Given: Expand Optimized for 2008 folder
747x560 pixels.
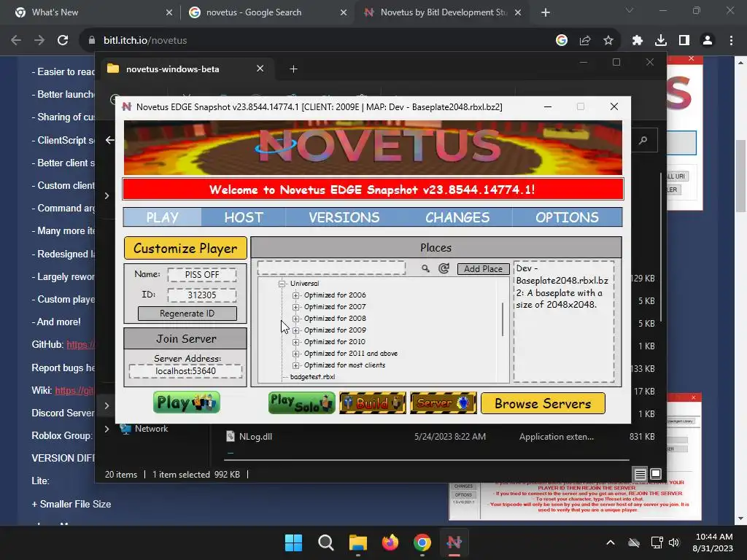Looking at the screenshot, I should coord(296,319).
